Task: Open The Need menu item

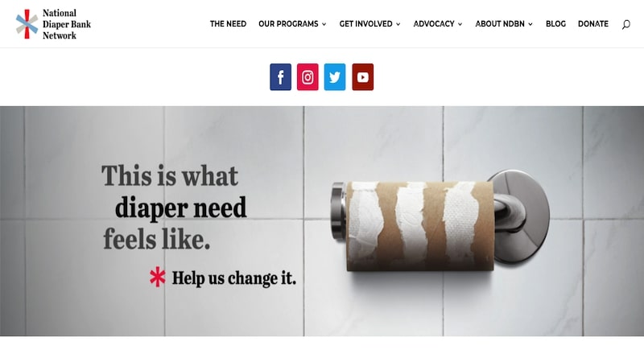Action: tap(228, 24)
